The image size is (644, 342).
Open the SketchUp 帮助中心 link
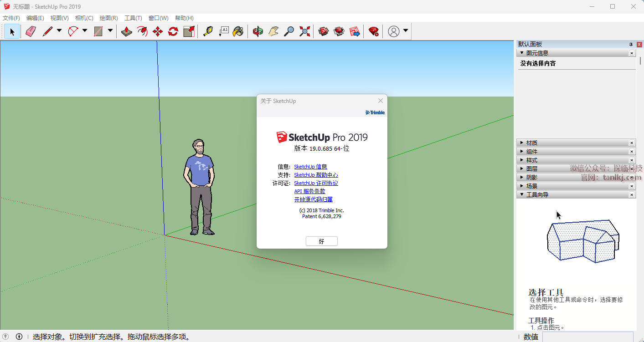[316, 175]
